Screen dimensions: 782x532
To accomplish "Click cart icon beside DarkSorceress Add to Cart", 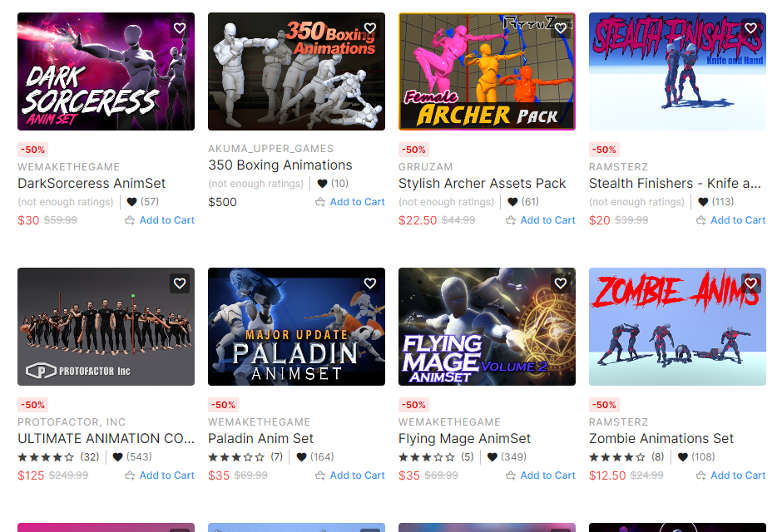I will 130,220.
